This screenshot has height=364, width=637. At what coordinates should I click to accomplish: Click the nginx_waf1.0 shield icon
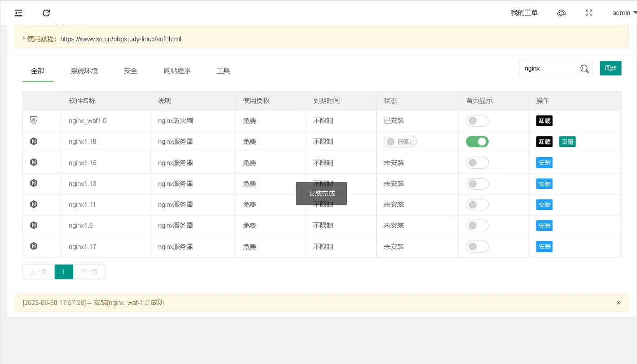click(34, 120)
